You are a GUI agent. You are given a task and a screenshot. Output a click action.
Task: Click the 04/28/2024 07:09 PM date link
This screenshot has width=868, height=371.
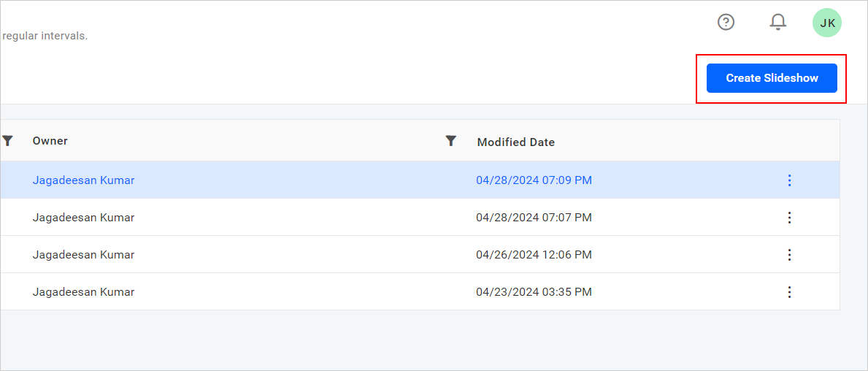pos(534,180)
